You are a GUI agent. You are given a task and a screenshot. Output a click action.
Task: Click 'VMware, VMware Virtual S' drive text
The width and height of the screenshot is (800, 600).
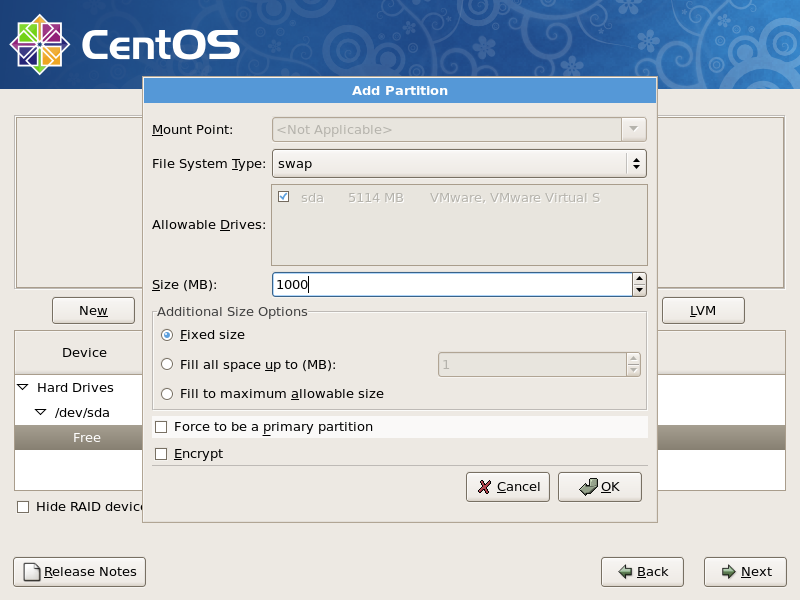coord(515,198)
